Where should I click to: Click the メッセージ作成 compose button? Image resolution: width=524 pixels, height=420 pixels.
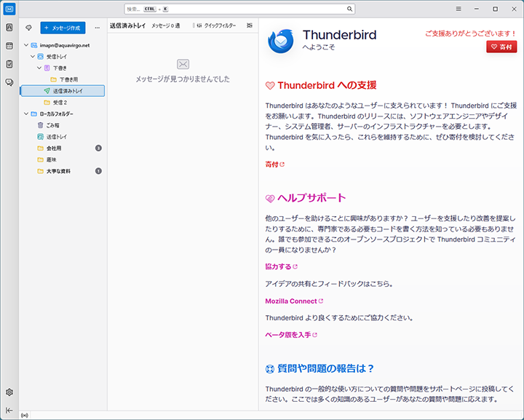pyautogui.click(x=63, y=28)
